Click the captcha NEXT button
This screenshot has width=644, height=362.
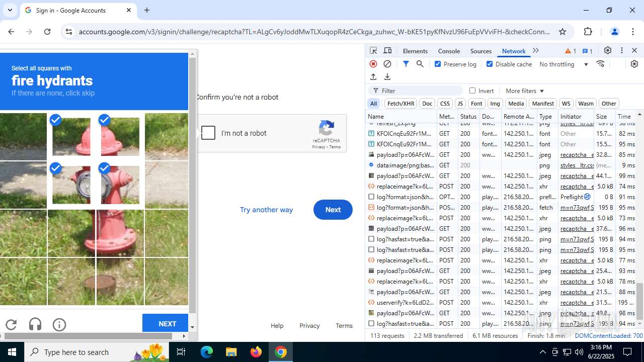(166, 323)
